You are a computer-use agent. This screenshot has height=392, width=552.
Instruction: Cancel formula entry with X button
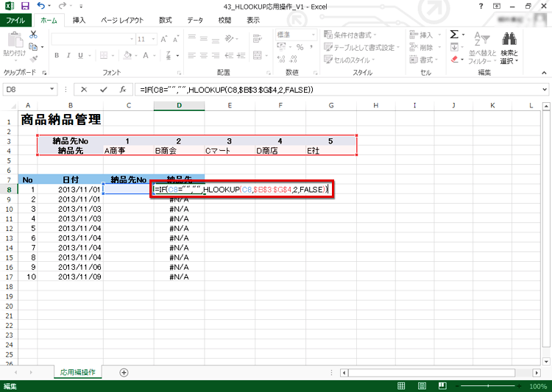click(84, 90)
